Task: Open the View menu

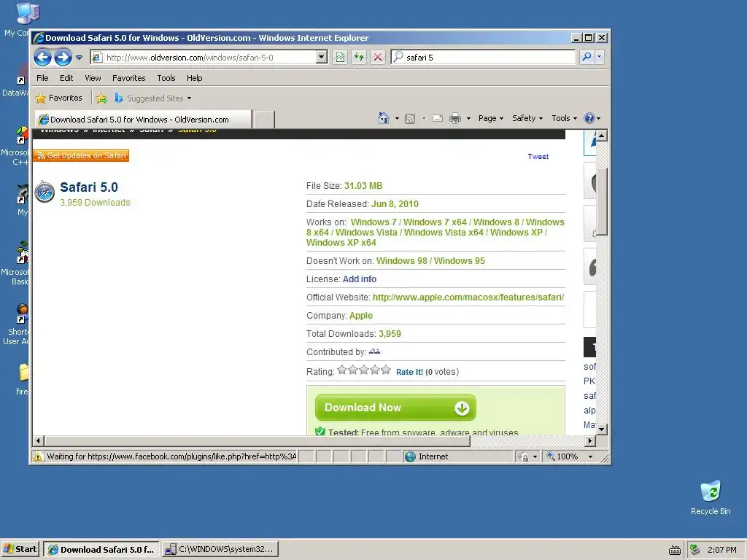Action: [x=93, y=78]
